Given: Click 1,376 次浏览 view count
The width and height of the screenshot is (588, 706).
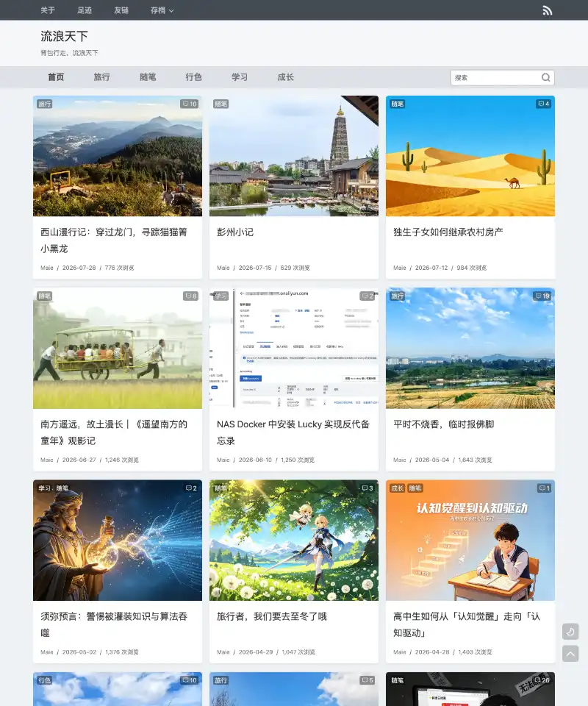Looking at the screenshot, I should click(x=122, y=652).
